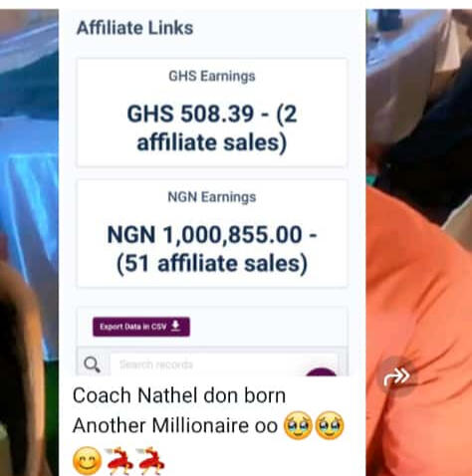The height and width of the screenshot is (476, 472).
Task: Click Export Data in CSV button
Action: [141, 327]
